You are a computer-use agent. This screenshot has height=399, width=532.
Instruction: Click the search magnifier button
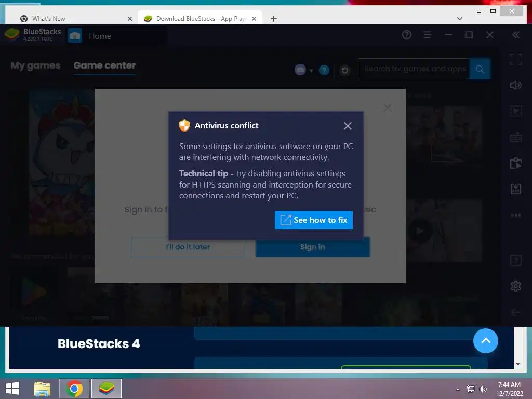point(480,69)
